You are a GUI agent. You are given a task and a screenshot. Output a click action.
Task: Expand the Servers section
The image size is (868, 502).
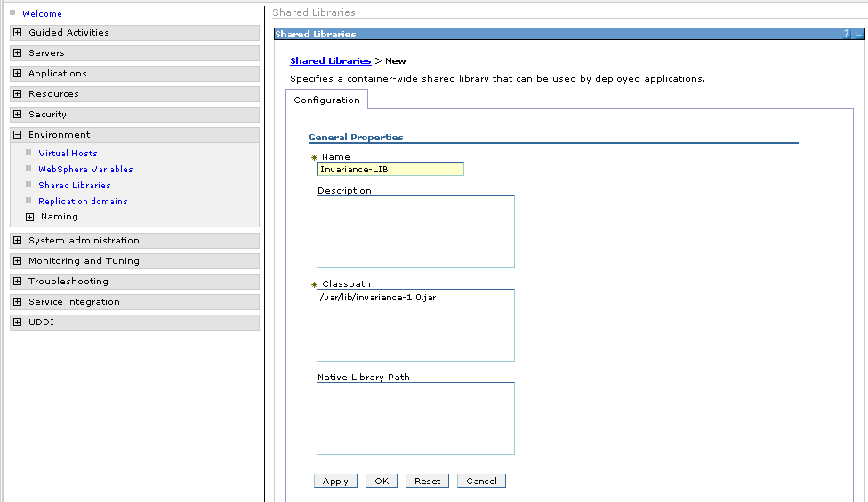(x=17, y=53)
